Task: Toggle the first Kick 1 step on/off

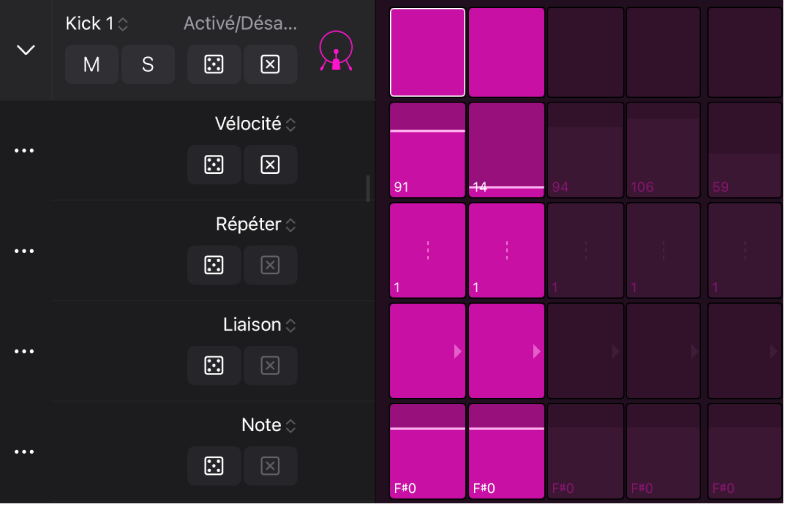Action: click(x=427, y=51)
